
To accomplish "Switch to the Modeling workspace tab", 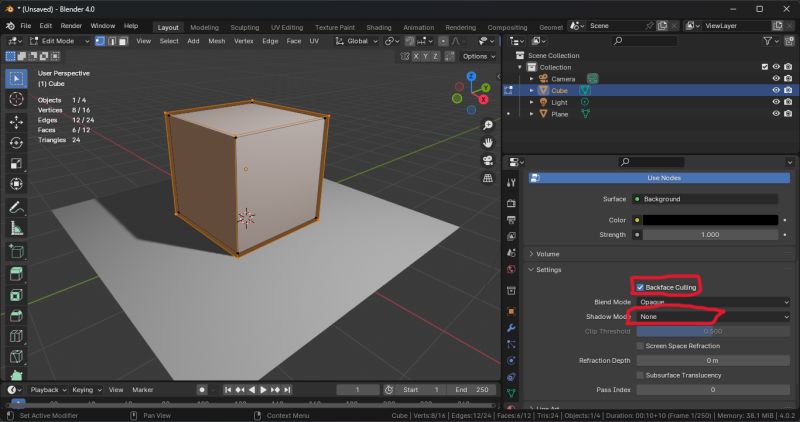I will pos(204,27).
